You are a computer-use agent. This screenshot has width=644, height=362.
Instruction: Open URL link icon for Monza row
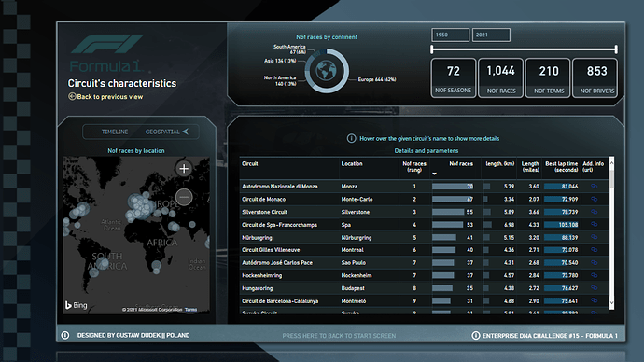pos(594,187)
